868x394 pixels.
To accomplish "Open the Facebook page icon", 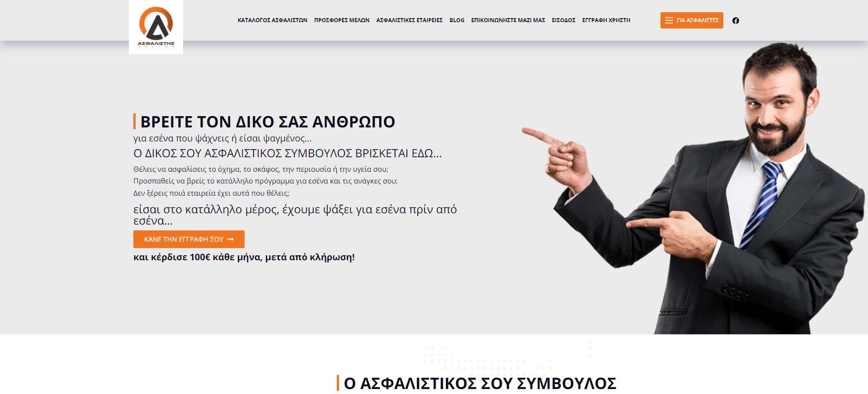I will tap(736, 20).
